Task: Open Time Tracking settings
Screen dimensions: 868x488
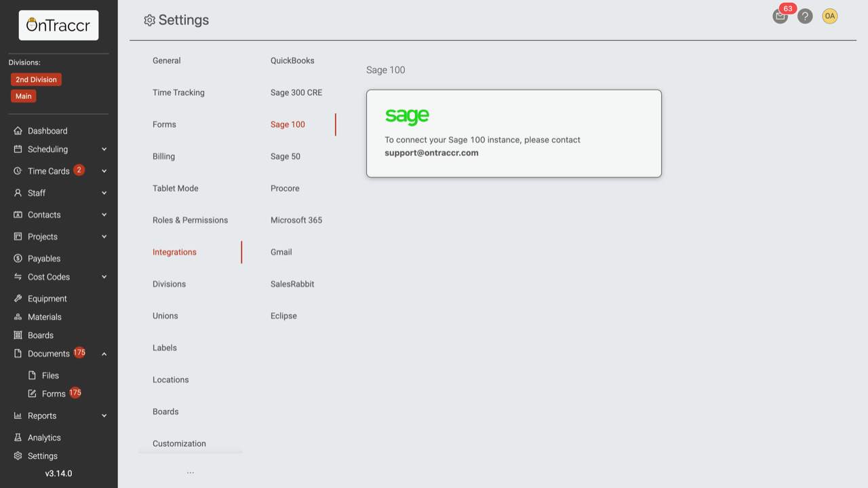Action: (x=178, y=92)
